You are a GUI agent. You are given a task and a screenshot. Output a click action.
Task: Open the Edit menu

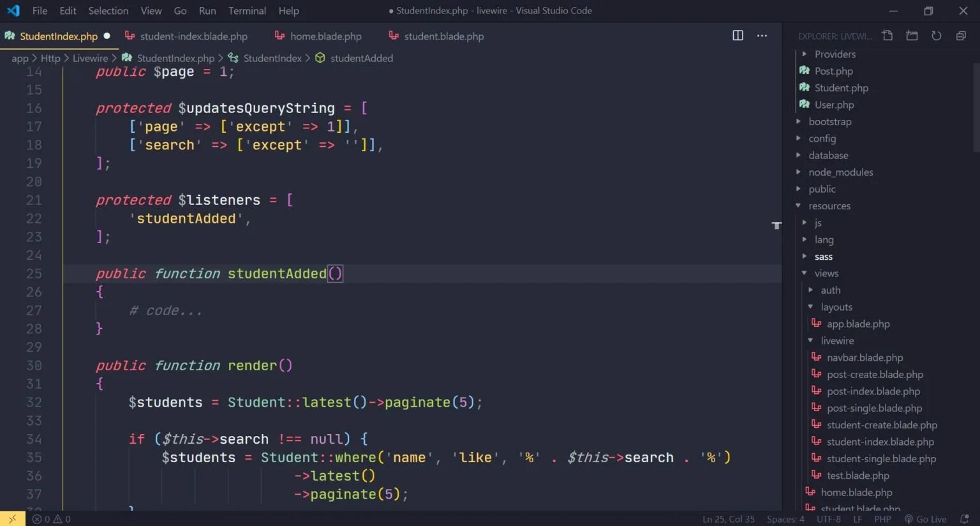[x=68, y=11]
